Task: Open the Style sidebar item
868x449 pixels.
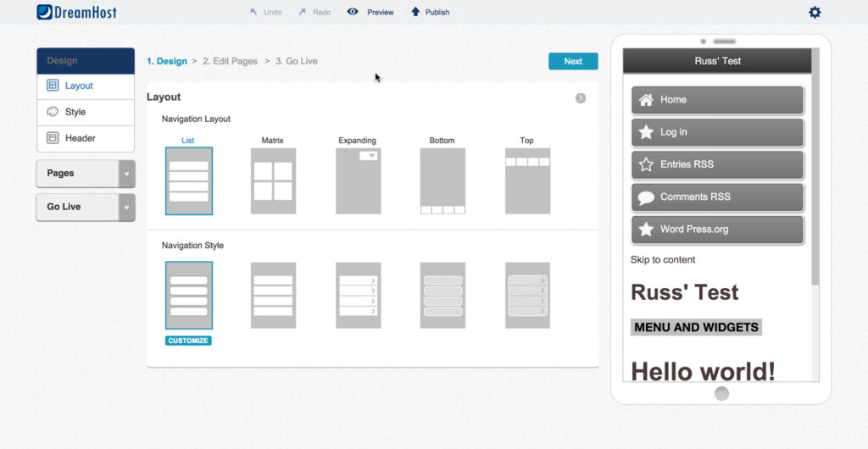Action: pos(75,112)
